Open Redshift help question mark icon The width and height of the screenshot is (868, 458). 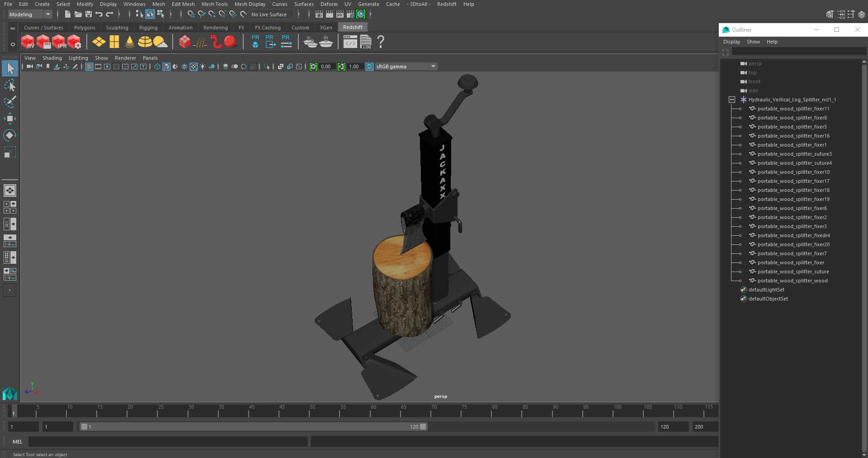click(381, 42)
